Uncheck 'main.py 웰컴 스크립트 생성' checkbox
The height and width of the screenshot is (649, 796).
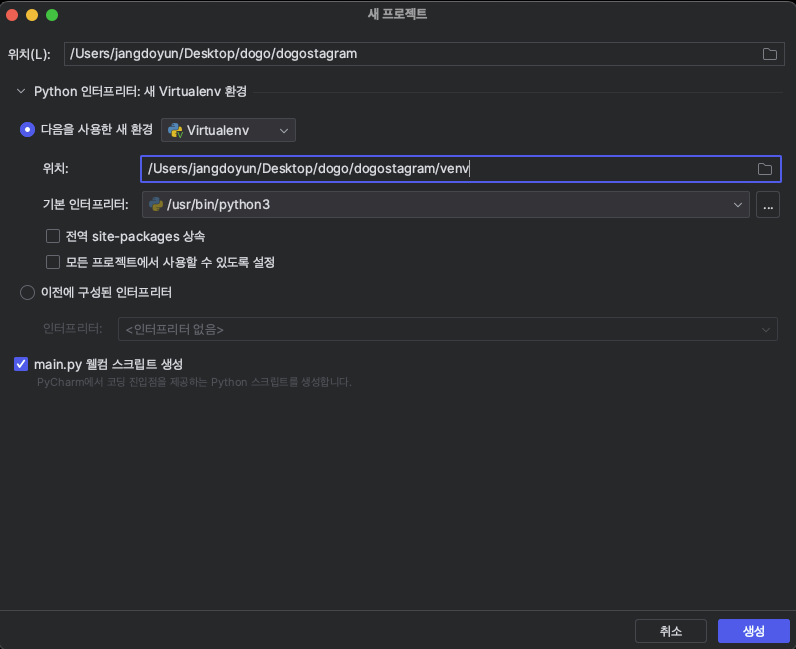[21, 364]
